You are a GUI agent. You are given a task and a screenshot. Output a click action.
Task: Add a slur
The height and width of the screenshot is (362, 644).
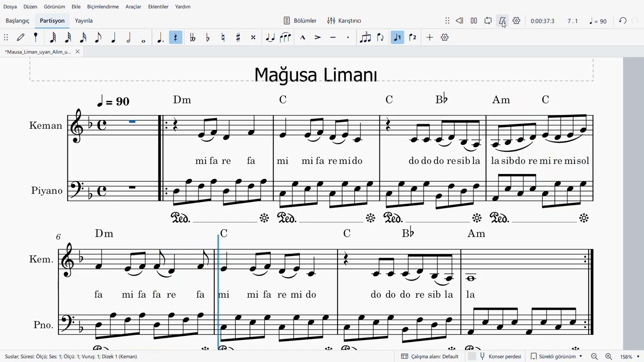[285, 37]
